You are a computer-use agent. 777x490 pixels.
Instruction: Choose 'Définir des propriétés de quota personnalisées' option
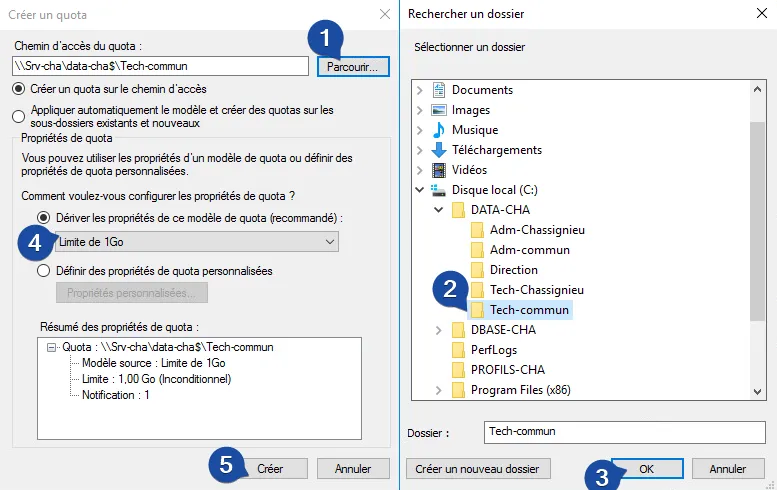click(x=43, y=270)
